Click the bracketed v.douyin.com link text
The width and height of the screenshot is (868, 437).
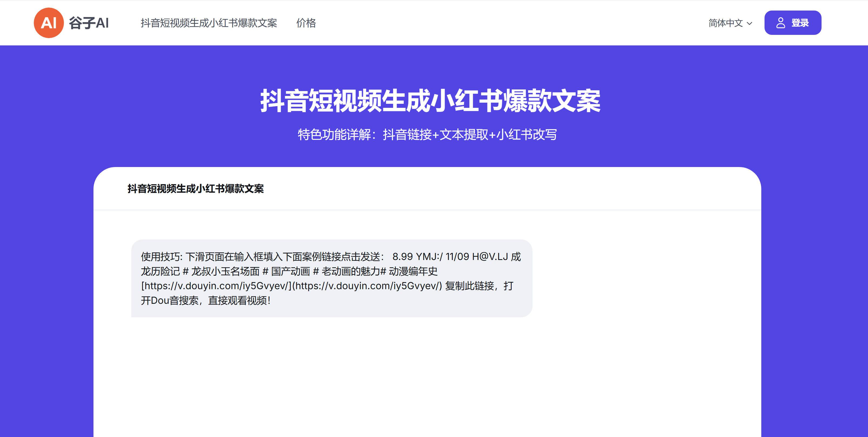(x=216, y=286)
